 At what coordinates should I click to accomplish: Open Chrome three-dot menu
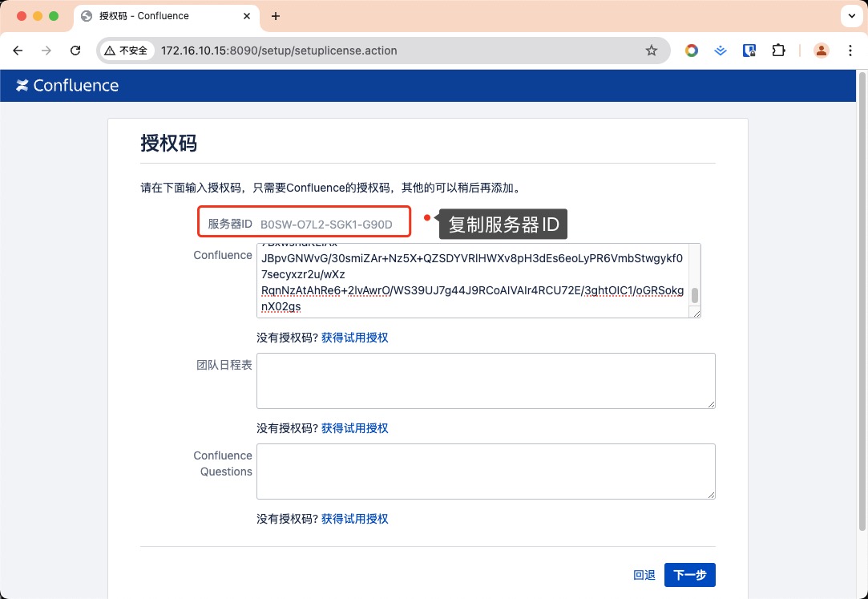tap(850, 51)
